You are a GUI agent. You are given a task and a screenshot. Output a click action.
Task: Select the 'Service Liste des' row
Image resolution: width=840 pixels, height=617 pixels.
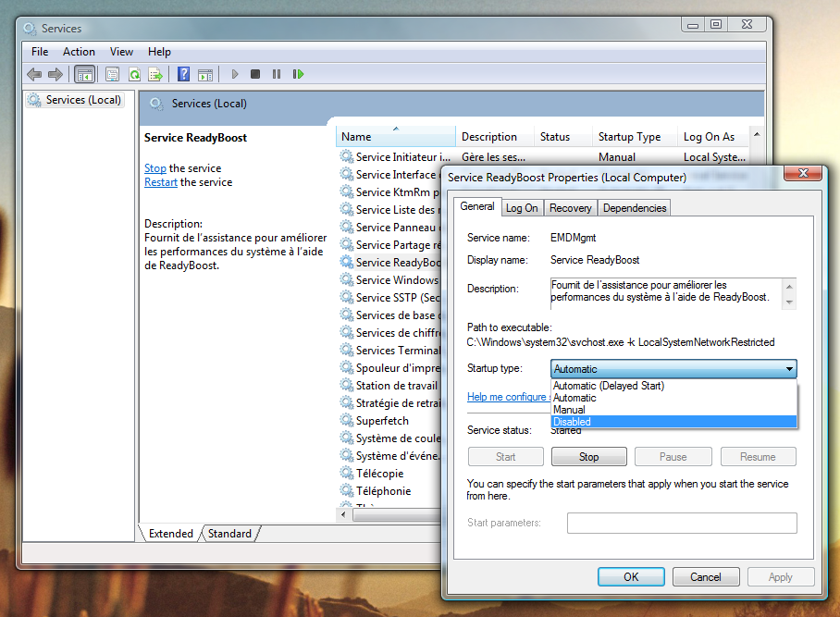390,210
